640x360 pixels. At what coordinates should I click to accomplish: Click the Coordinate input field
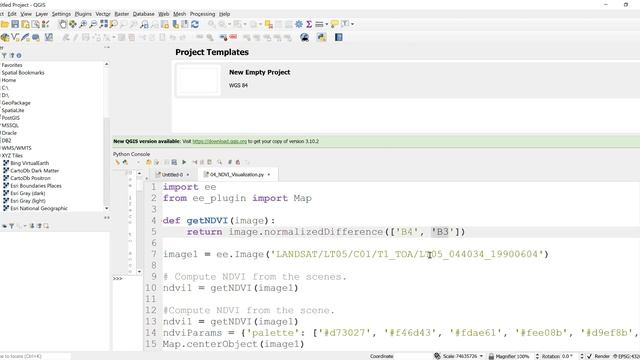coord(413,356)
